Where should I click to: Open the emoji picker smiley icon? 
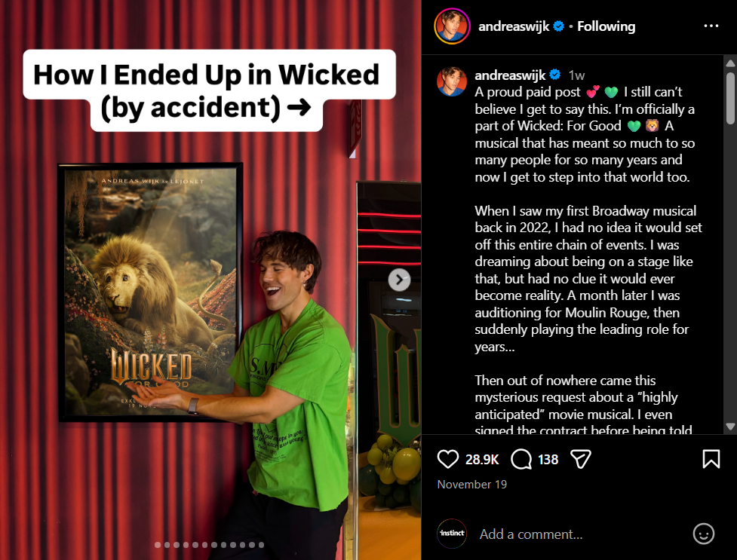tap(703, 534)
